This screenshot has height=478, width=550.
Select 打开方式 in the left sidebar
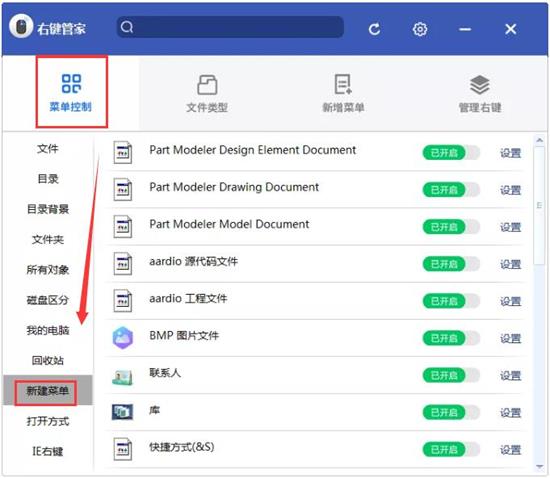tap(48, 421)
